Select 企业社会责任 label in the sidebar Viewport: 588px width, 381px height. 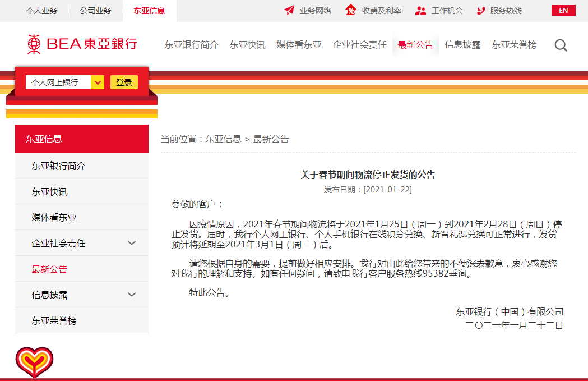tap(58, 243)
